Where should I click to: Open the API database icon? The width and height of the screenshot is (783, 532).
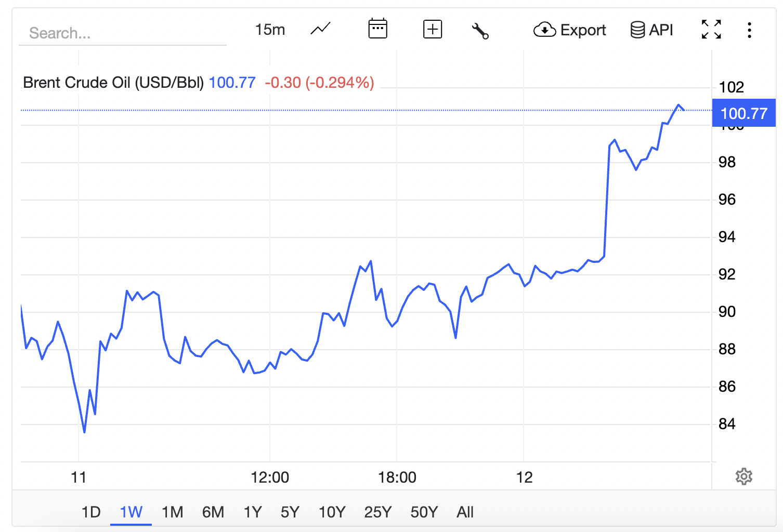click(651, 30)
